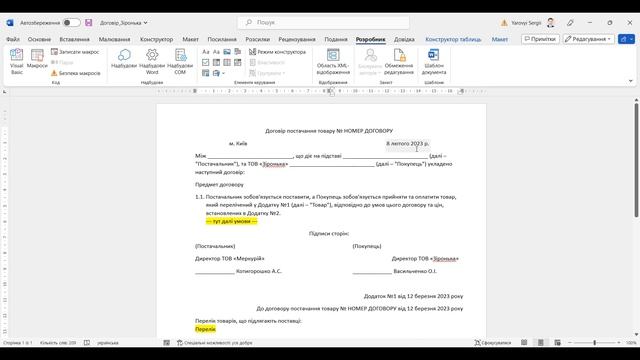The width and height of the screenshot is (640, 360).
Task: Click the highlighted text 'тут далі умови'
Action: click(232, 221)
